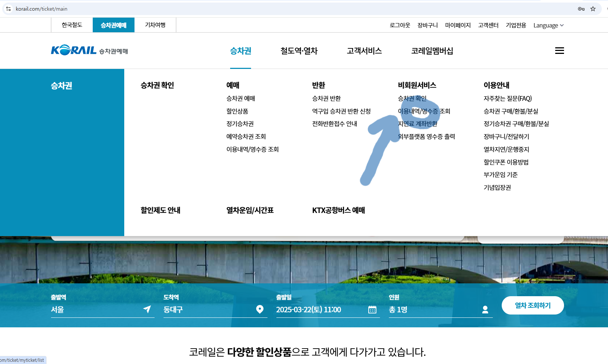The height and width of the screenshot is (364, 608).
Task: Click the password key icon in address bar
Action: tap(581, 9)
